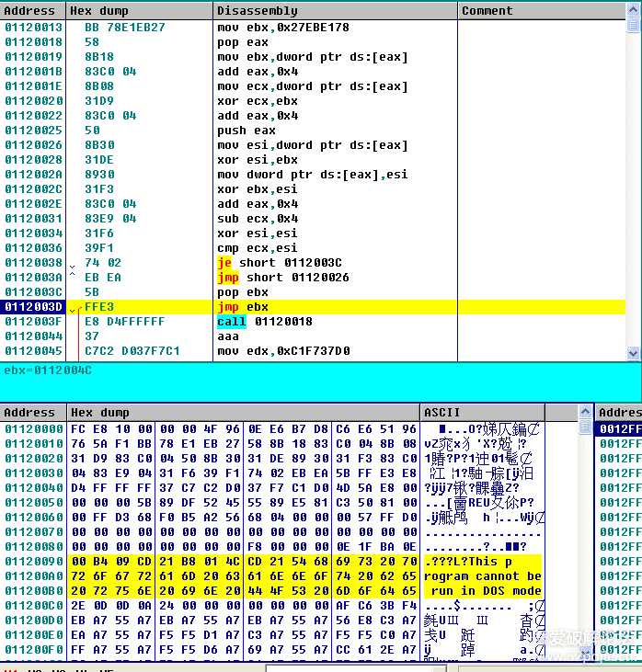Click up arrow of dump pane scrollbar
Image resolution: width=642 pixels, height=672 pixels.
(585, 413)
